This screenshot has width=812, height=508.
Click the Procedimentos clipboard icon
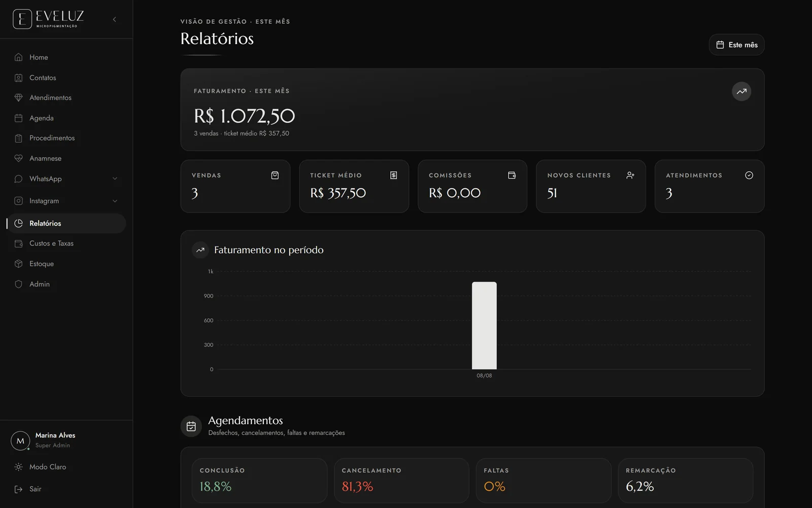[x=19, y=138]
